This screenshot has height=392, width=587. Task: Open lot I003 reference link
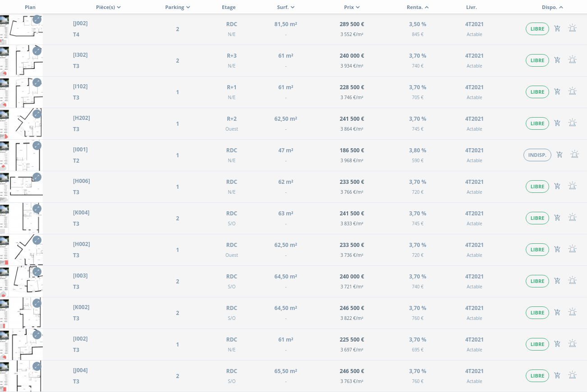coord(80,276)
